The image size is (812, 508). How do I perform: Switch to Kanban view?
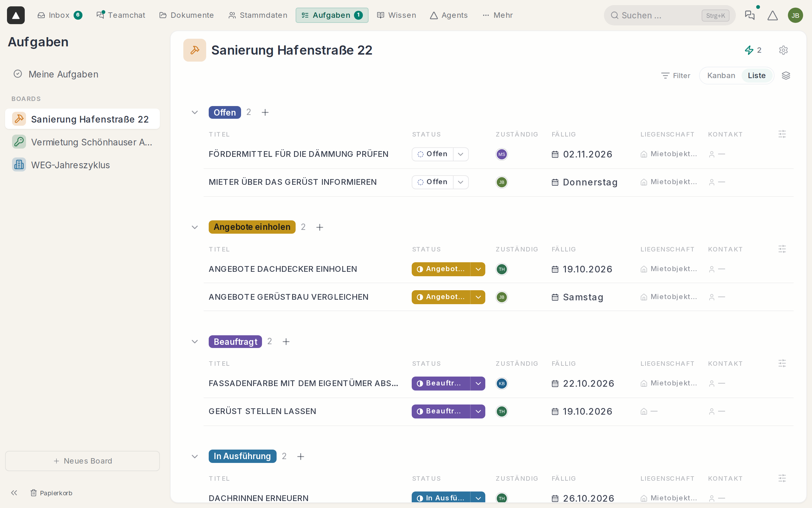point(721,76)
